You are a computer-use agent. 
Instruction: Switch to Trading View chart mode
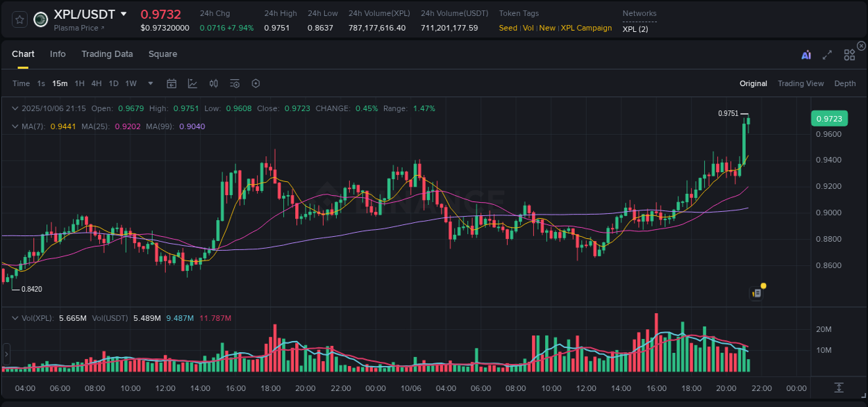pyautogui.click(x=801, y=83)
